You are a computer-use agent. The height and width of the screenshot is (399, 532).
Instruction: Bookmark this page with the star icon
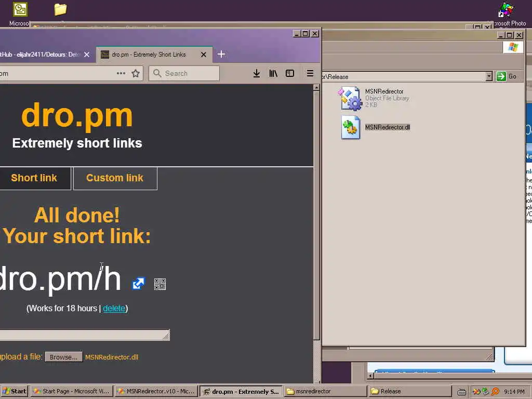pos(136,73)
